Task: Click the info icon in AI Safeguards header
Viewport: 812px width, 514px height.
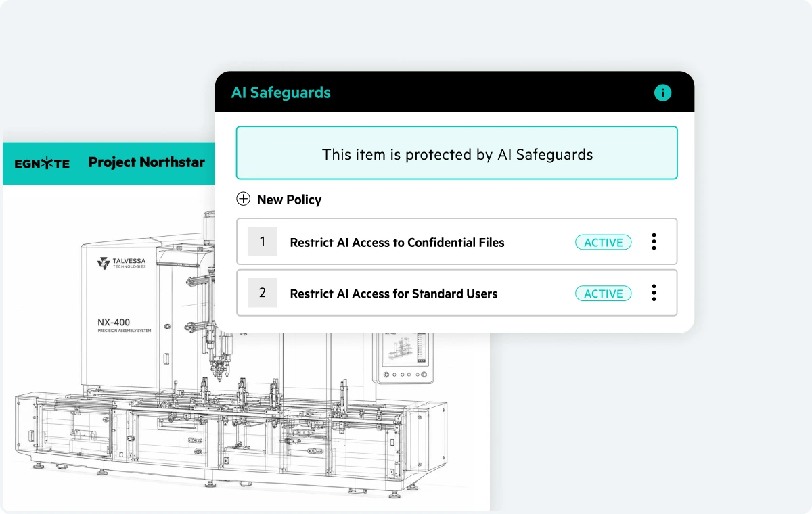Action: 662,93
